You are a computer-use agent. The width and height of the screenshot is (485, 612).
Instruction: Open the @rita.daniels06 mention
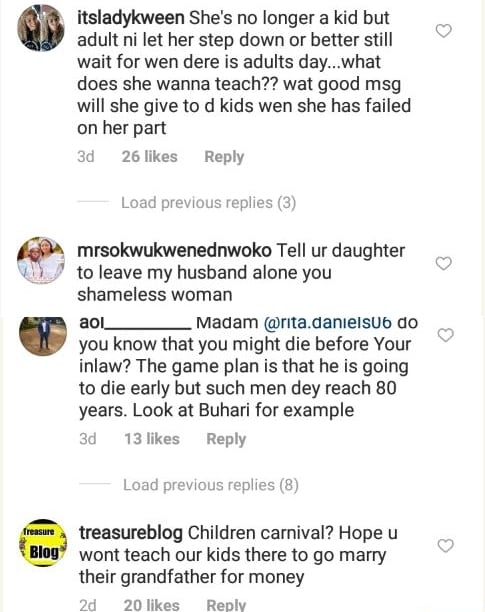328,323
